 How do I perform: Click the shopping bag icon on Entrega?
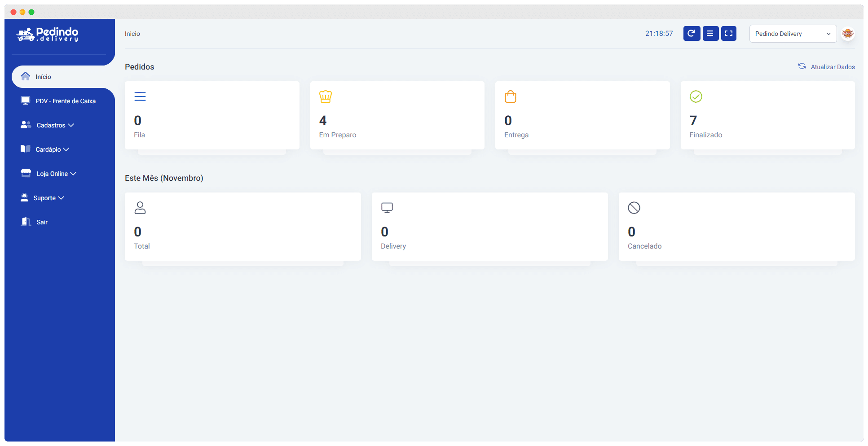(511, 96)
